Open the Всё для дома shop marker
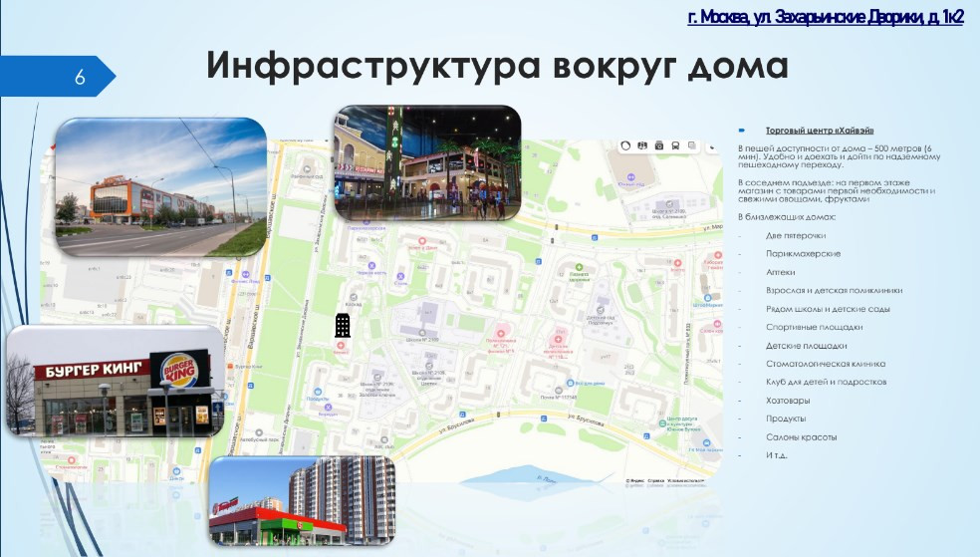 [x=570, y=383]
